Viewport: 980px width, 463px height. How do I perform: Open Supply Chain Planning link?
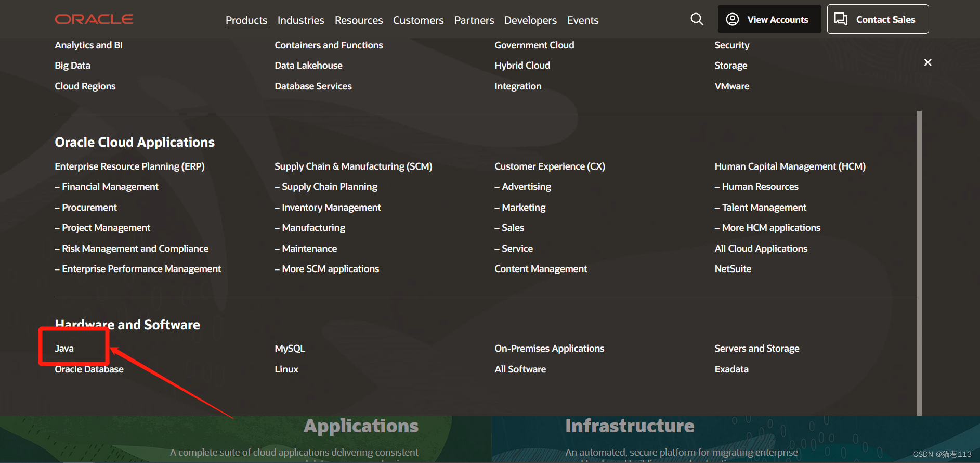point(326,187)
